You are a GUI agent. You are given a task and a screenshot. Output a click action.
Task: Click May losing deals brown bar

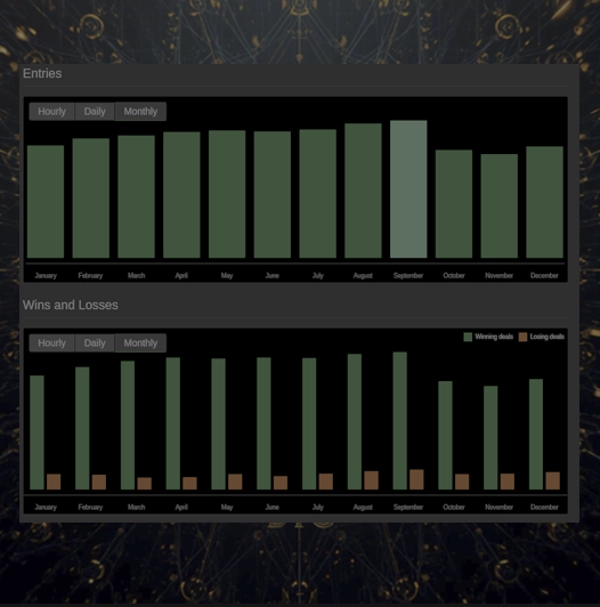tap(235, 482)
